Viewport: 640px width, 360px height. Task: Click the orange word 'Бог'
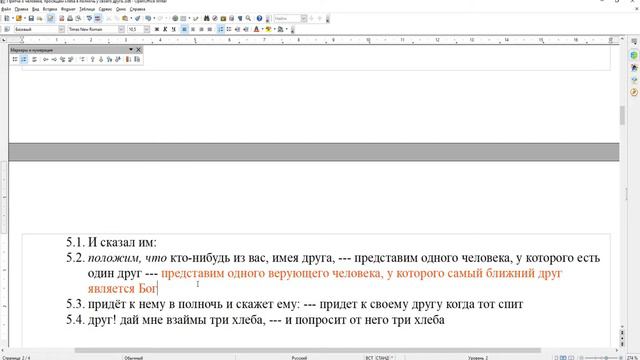point(147,289)
